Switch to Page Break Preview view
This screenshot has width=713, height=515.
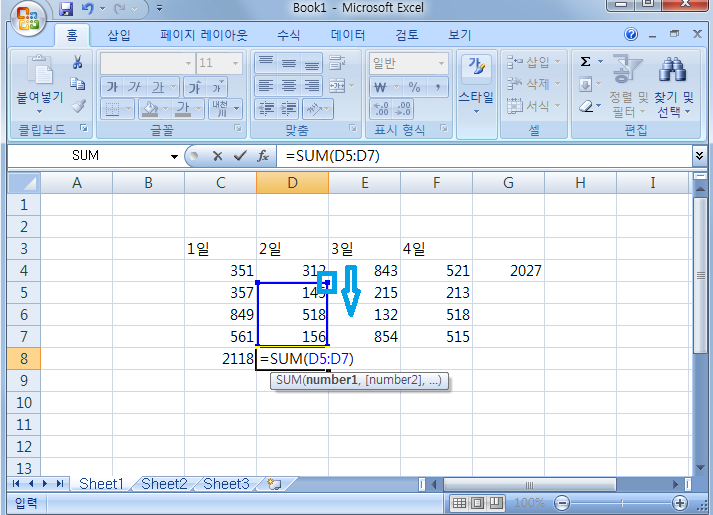pos(495,503)
